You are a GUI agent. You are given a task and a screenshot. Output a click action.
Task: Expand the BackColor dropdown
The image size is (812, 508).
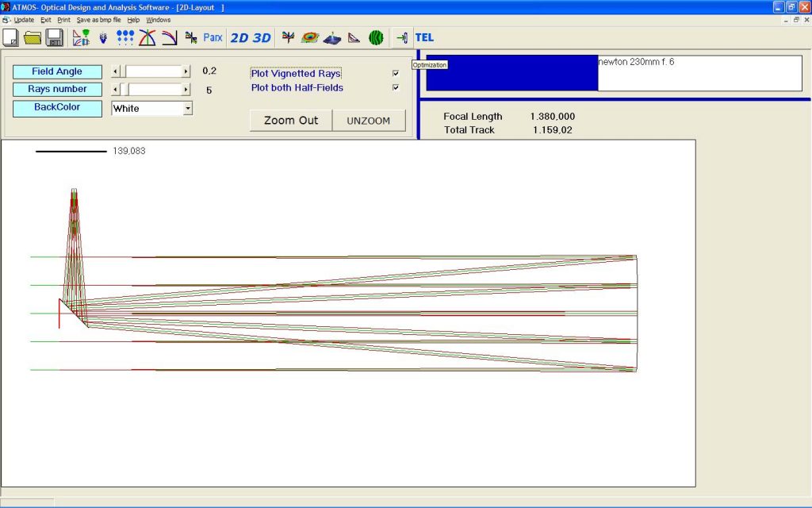click(x=187, y=108)
